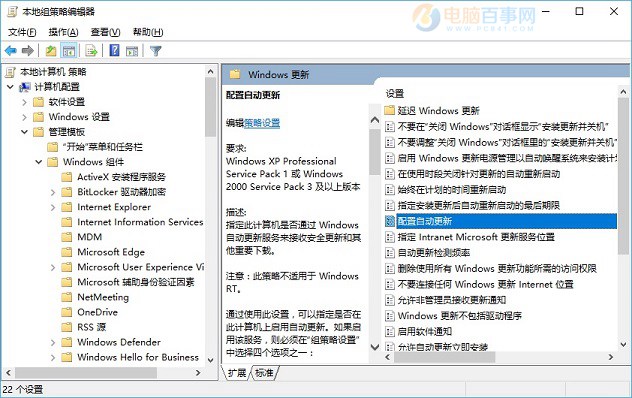The height and width of the screenshot is (398, 632).
Task: Toggle the Show/Hide console tree icon
Action: (x=69, y=51)
